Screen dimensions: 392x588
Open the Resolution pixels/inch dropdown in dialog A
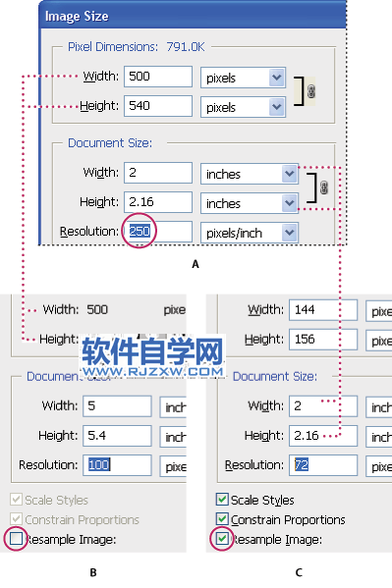click(250, 233)
